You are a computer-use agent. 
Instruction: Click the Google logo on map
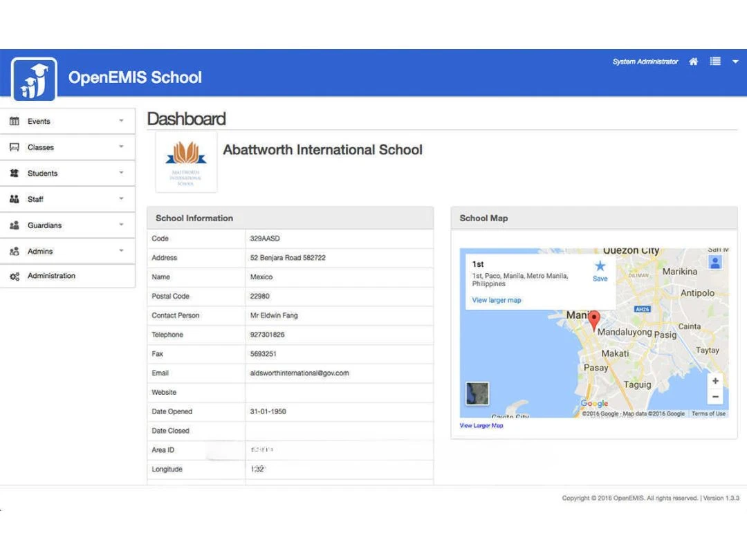tap(594, 403)
